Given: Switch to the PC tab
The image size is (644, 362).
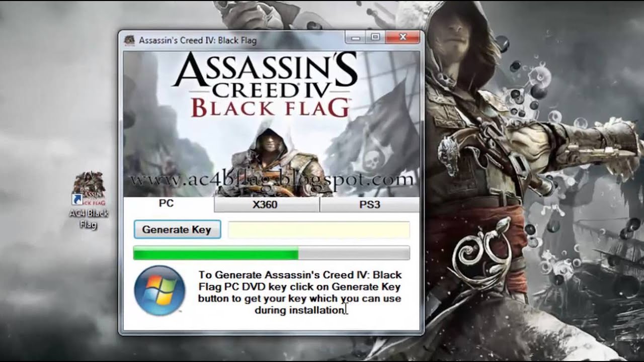Looking at the screenshot, I should 166,204.
